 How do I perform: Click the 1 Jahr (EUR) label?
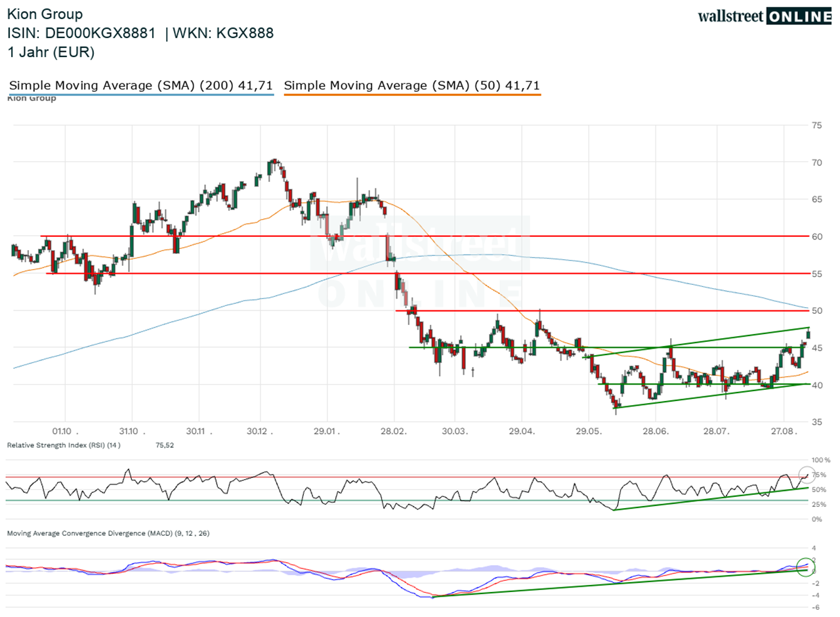click(x=51, y=53)
